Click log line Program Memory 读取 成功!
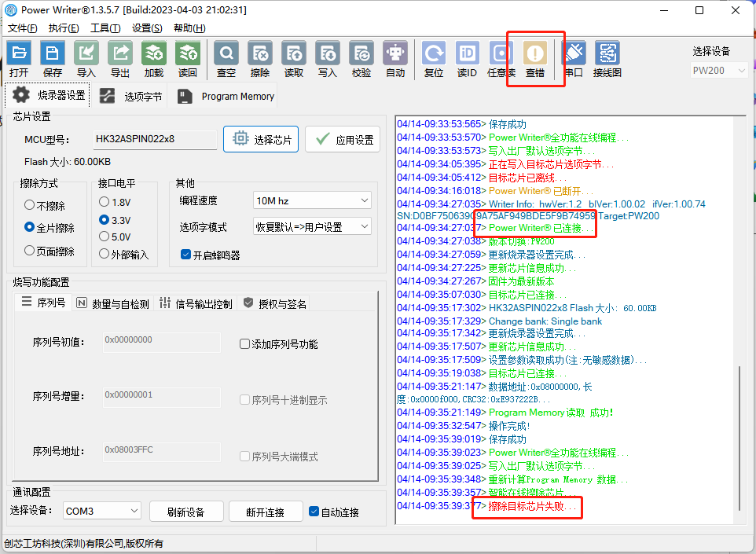 (x=551, y=413)
